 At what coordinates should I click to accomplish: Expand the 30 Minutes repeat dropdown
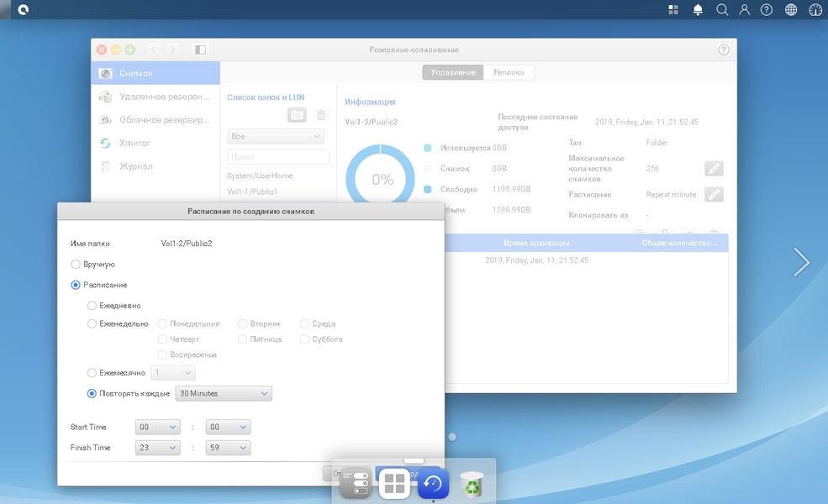pos(224,394)
